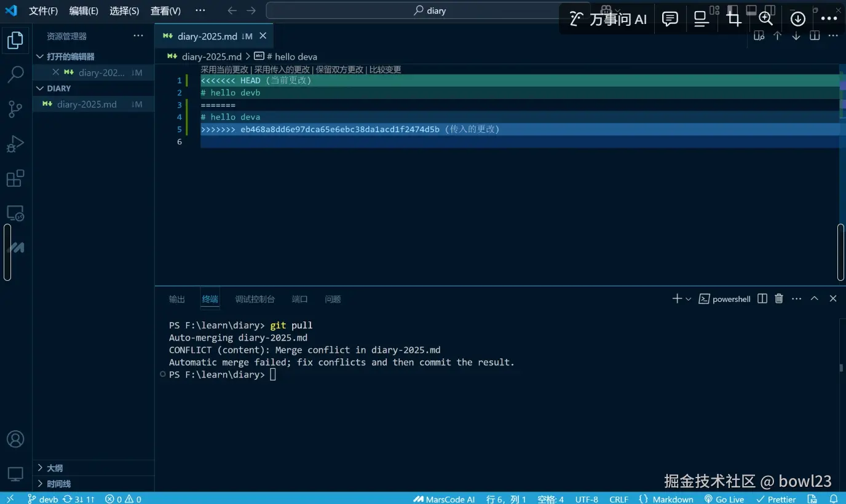Open the Extensions view
846x504 pixels.
click(x=15, y=178)
